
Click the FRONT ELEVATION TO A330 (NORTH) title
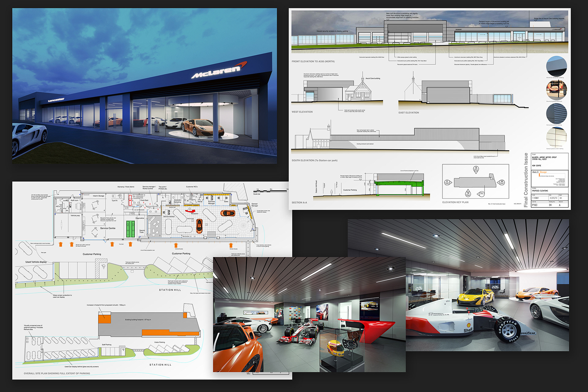click(x=313, y=62)
